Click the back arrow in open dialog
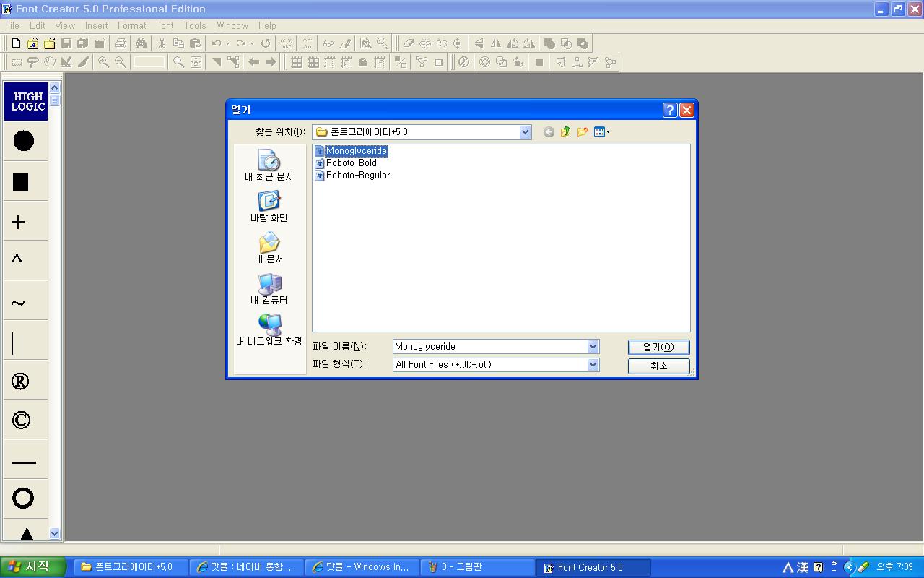The width and height of the screenshot is (924, 578). pos(549,131)
